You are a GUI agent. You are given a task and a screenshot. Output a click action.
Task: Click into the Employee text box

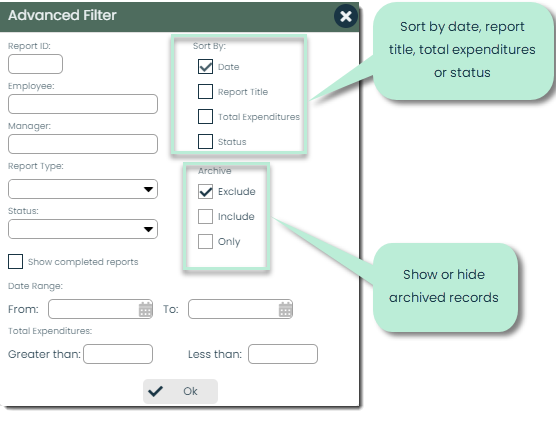tap(83, 104)
